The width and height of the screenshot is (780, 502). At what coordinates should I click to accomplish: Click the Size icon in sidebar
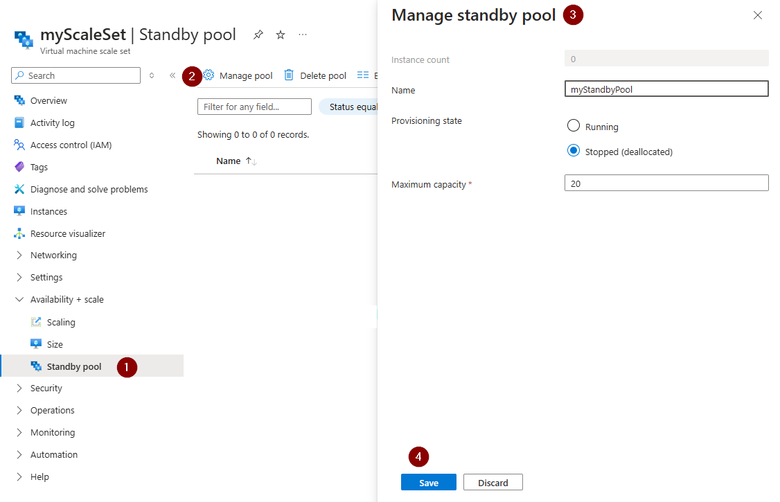(36, 344)
